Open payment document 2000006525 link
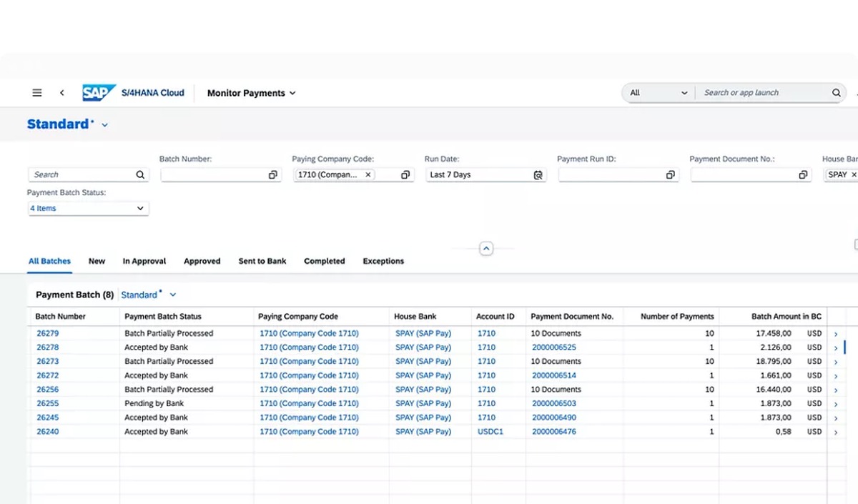858x504 pixels. [x=554, y=347]
